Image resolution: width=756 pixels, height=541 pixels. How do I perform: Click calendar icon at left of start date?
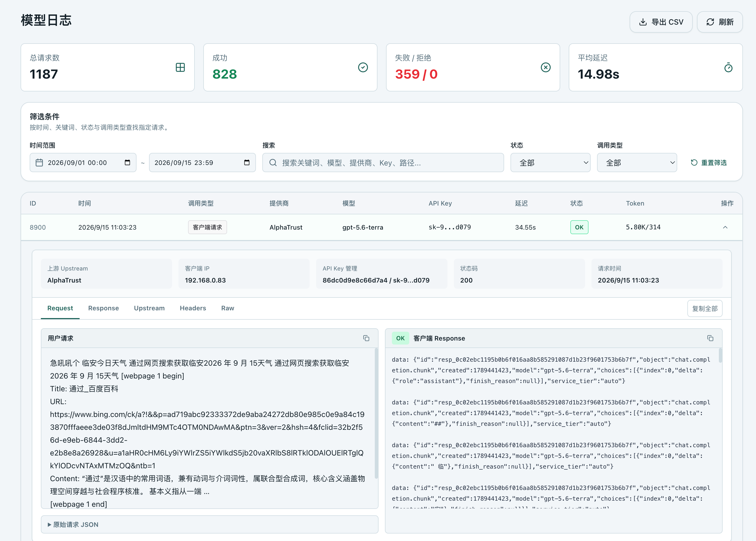(x=39, y=163)
